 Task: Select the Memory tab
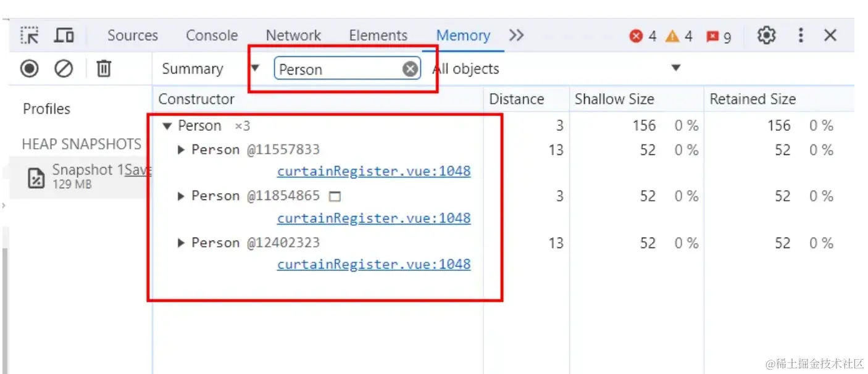[463, 36]
